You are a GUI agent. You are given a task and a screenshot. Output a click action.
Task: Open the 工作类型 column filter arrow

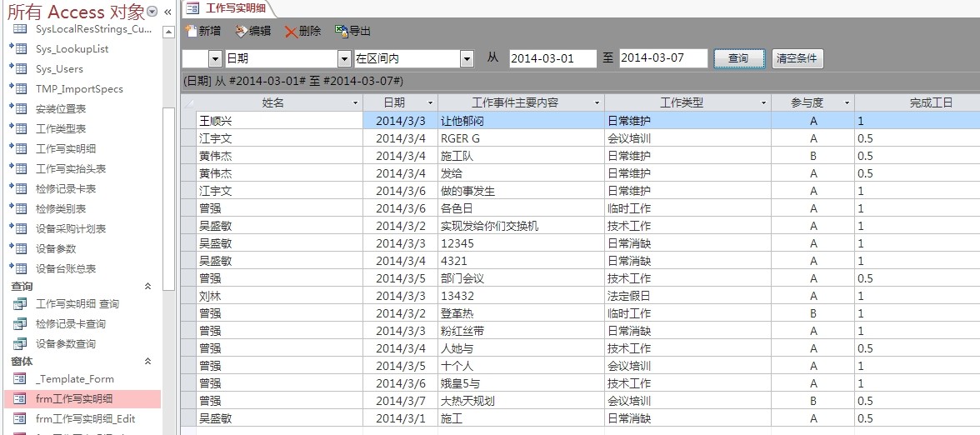coord(763,103)
